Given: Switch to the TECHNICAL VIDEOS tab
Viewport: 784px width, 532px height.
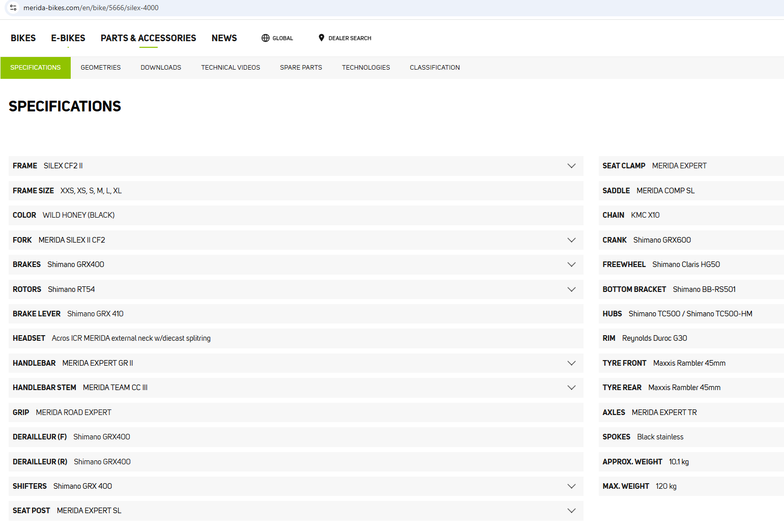Looking at the screenshot, I should tap(230, 68).
